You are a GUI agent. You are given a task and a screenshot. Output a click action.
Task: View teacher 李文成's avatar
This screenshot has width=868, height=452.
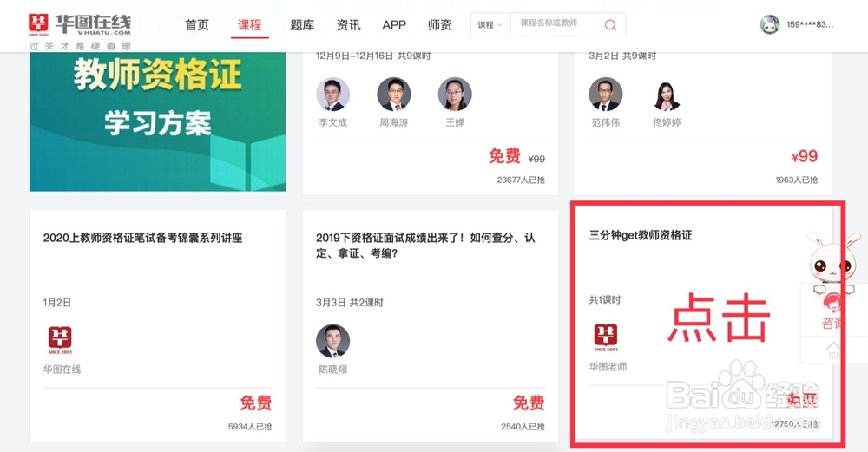[332, 95]
